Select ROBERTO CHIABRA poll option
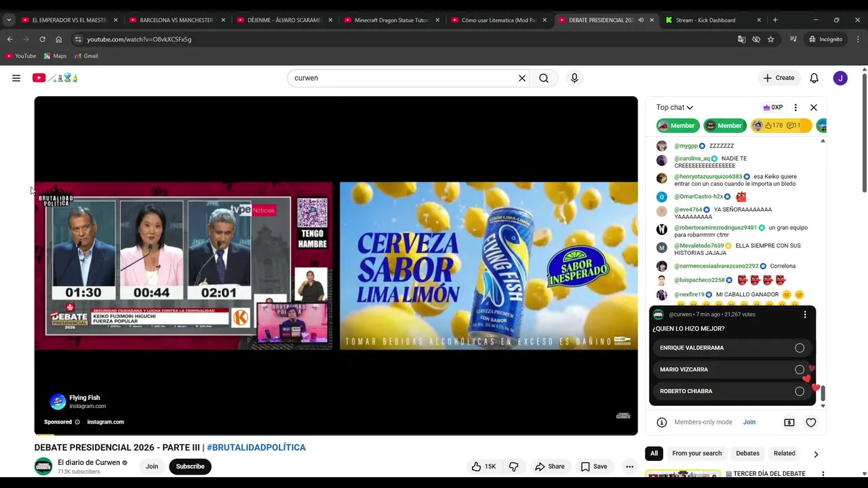This screenshot has width=868, height=488. click(732, 391)
